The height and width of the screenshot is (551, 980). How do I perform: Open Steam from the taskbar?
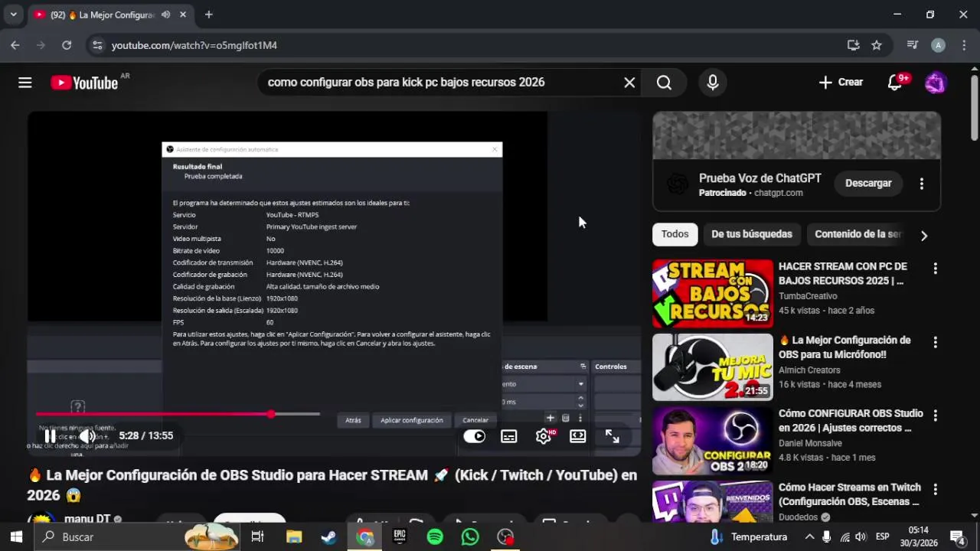coord(328,537)
